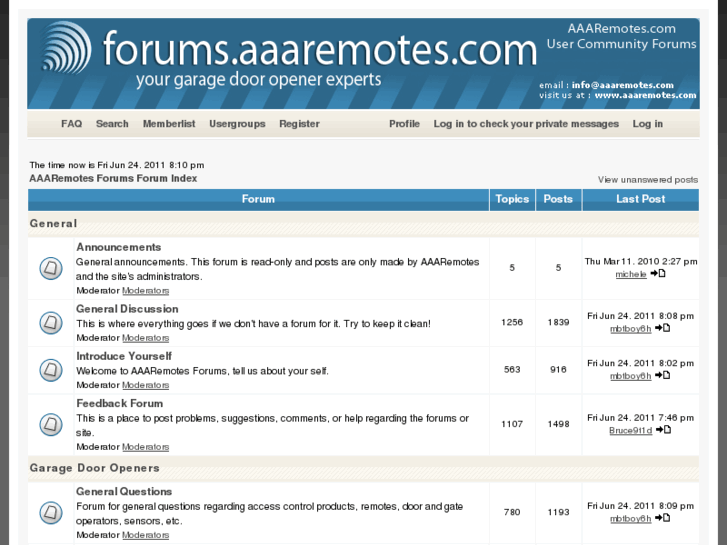Go to the Register page
727x545 pixels.
click(299, 124)
